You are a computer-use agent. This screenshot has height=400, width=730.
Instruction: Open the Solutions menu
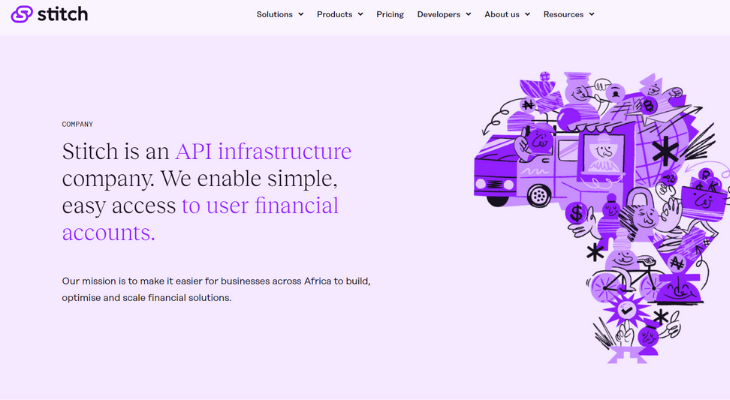point(275,14)
